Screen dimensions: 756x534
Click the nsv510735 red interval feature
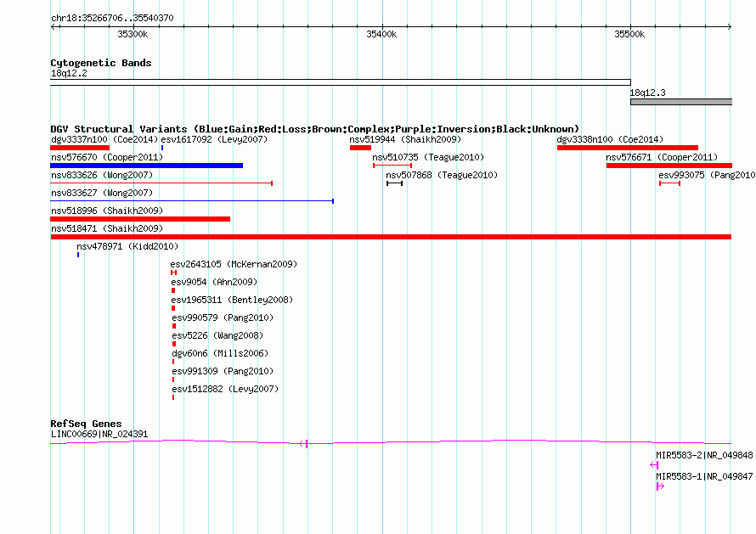(x=392, y=166)
